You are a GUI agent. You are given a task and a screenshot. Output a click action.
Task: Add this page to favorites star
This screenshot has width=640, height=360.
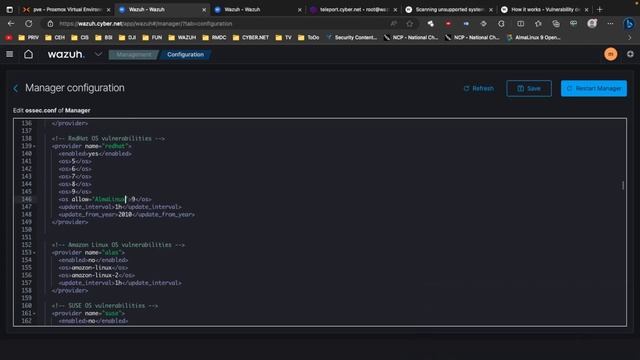coord(410,24)
